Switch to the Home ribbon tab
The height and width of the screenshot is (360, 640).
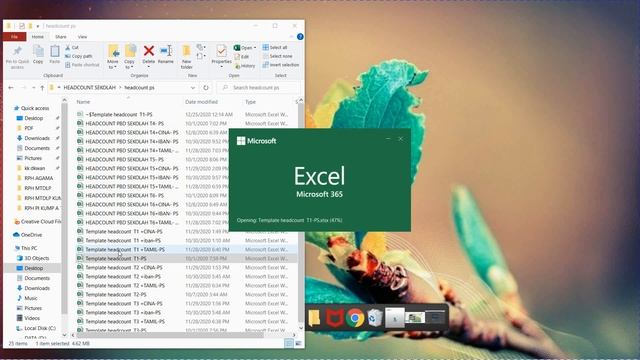38,37
